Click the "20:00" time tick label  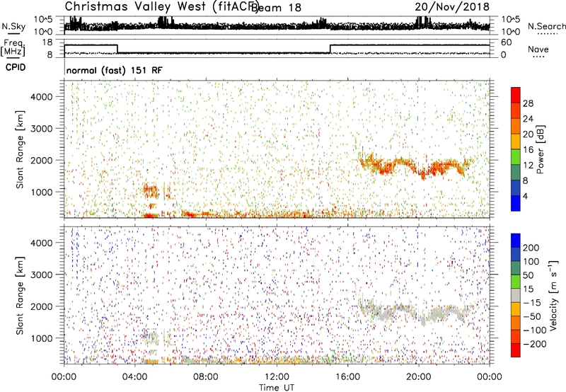418,376
